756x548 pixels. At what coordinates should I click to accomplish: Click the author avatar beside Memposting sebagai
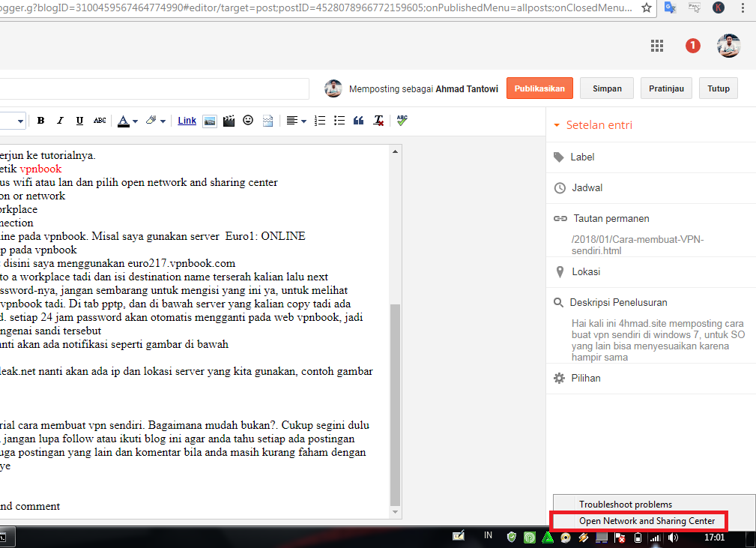tap(333, 88)
